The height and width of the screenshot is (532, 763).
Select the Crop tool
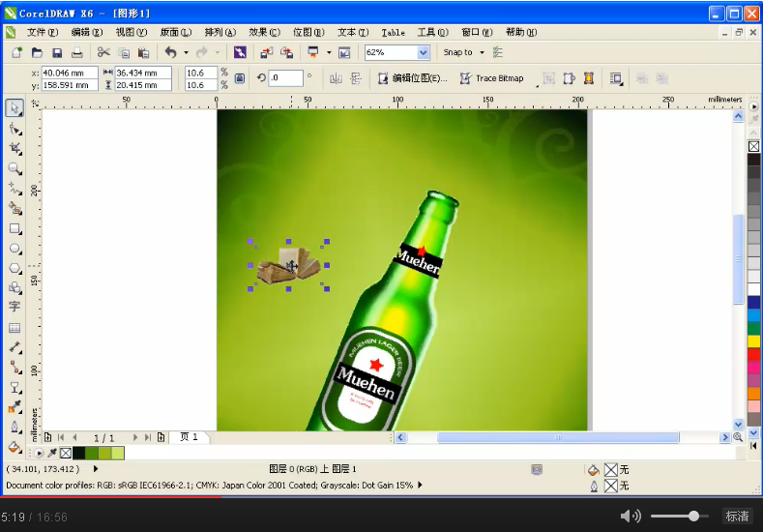click(15, 148)
